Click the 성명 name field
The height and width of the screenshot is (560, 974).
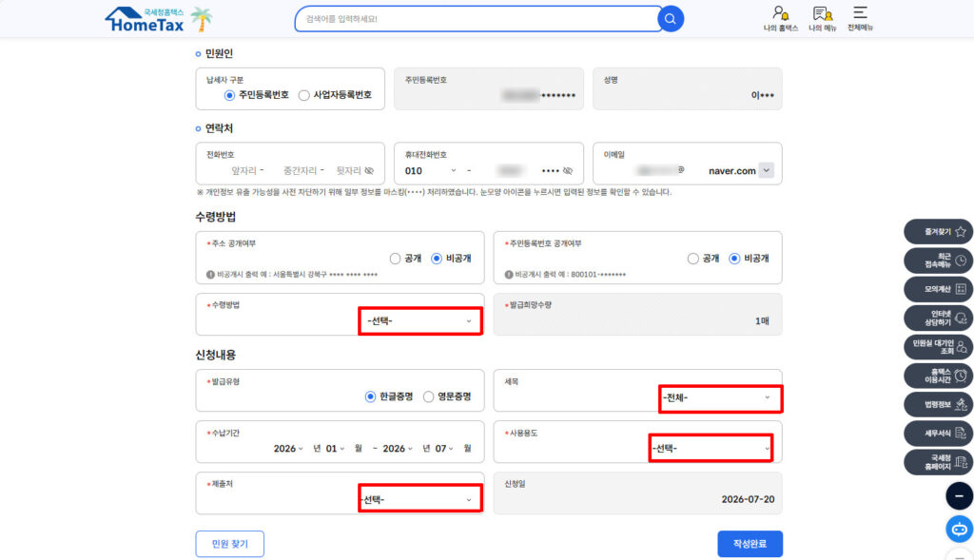(x=688, y=88)
